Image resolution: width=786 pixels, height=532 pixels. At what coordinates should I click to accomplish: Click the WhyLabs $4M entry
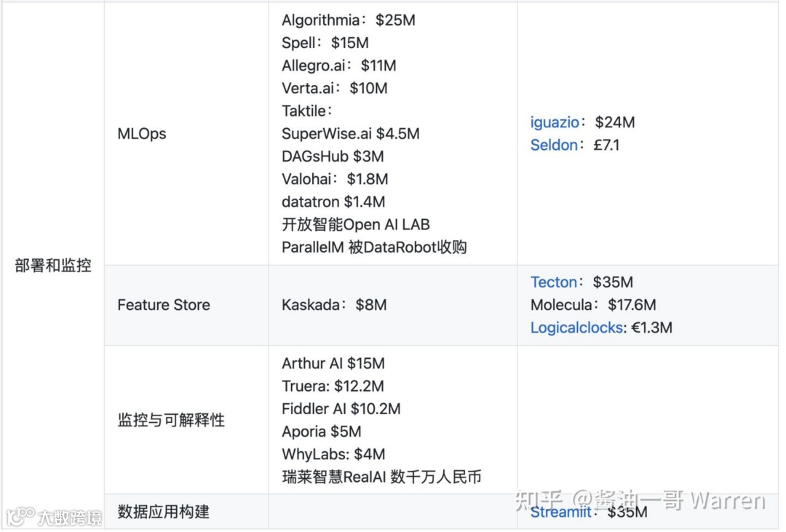(333, 454)
